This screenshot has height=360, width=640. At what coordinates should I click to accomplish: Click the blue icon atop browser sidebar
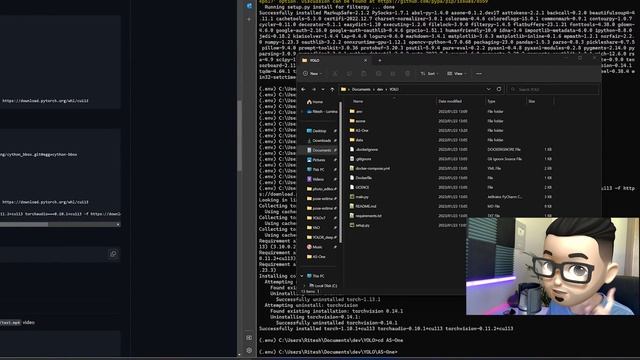(x=249, y=6)
